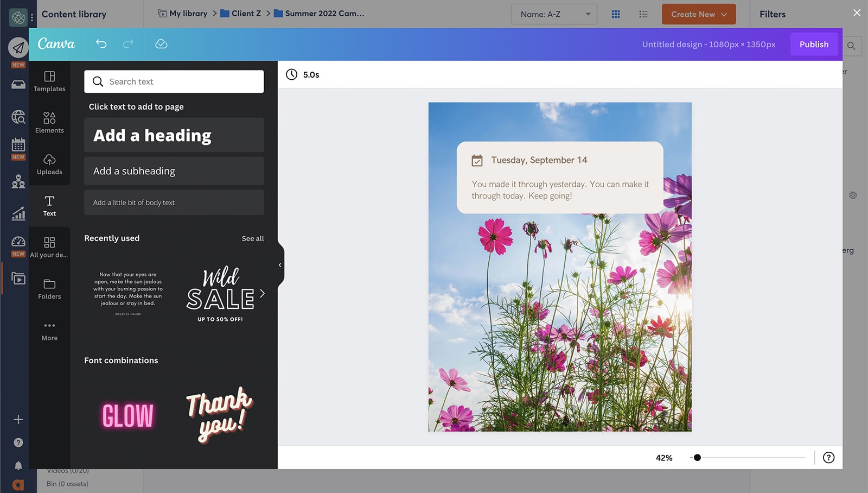Switch to list view in content library

(643, 14)
